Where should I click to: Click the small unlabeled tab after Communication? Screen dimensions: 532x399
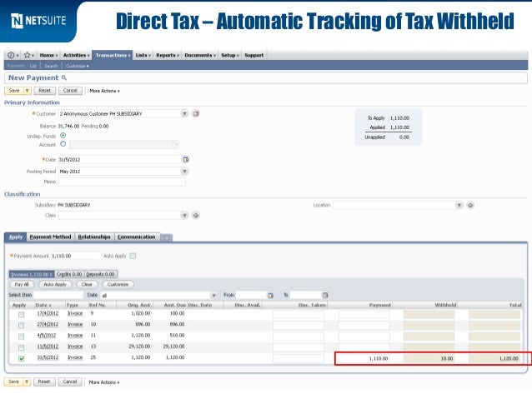coord(167,237)
